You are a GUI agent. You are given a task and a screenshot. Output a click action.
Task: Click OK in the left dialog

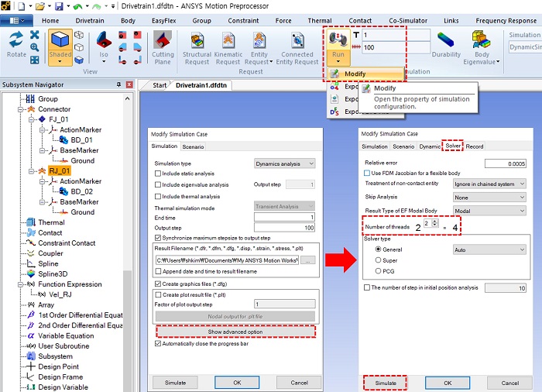(x=237, y=383)
